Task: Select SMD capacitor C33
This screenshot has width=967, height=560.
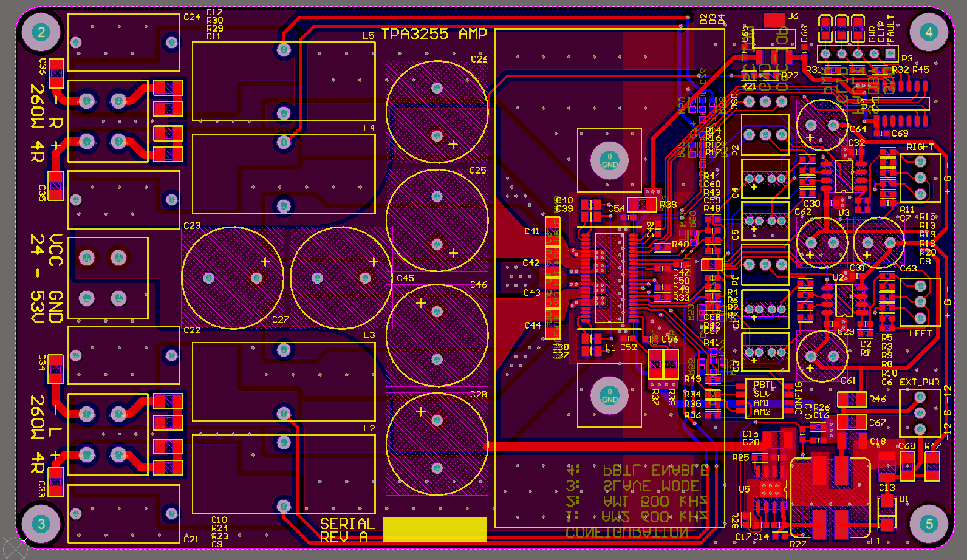Action: 56,482
